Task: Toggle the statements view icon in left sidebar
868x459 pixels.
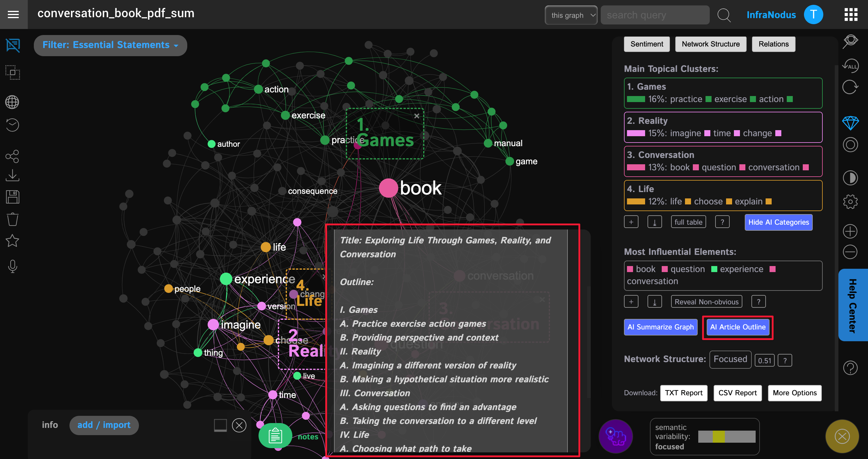Action: (13, 45)
